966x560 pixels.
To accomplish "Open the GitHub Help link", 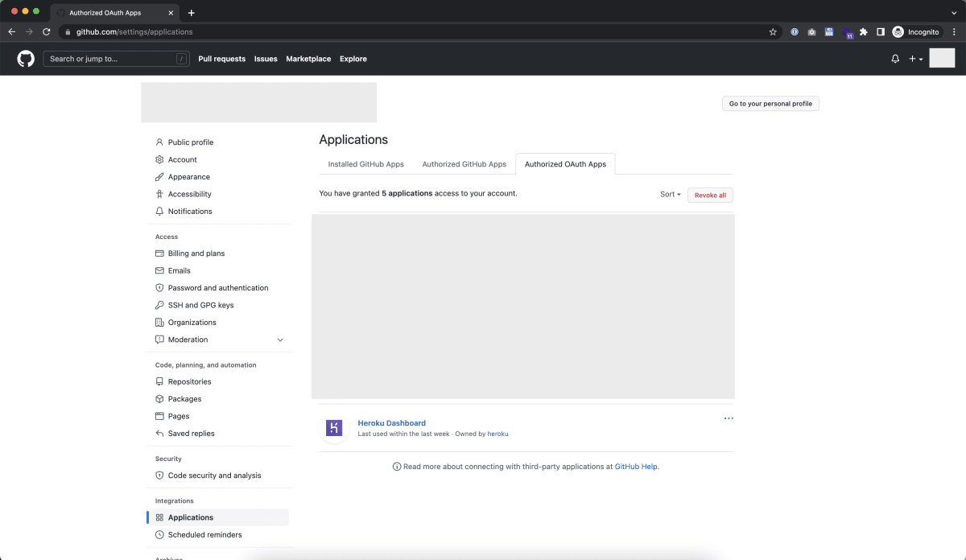I will pyautogui.click(x=636, y=467).
